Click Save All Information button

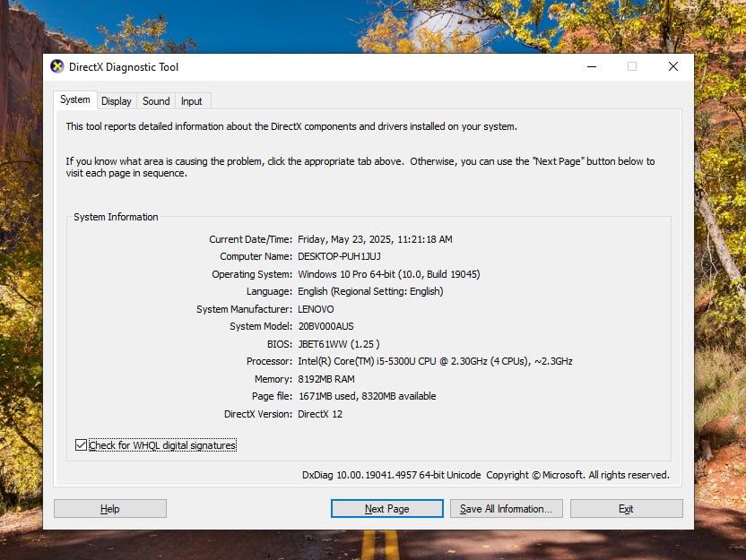[507, 509]
